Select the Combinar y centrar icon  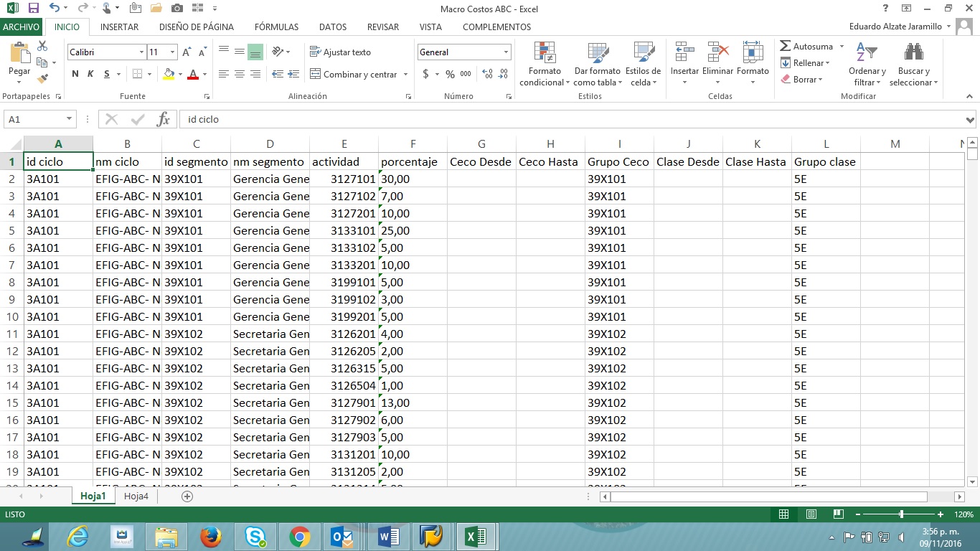(x=314, y=74)
